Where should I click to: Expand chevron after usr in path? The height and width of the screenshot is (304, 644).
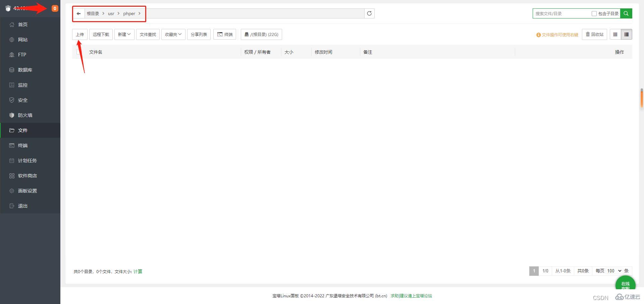tap(118, 13)
